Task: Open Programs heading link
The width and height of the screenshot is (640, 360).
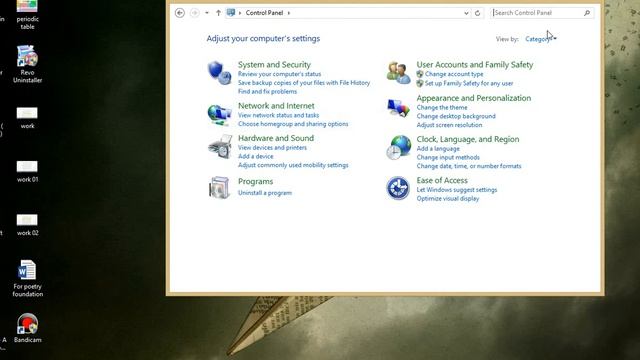Action: (x=256, y=181)
